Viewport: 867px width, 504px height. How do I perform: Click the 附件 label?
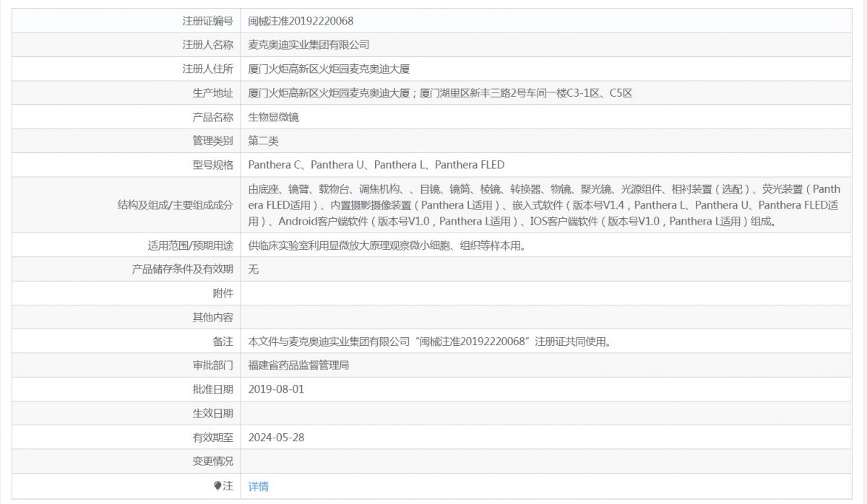(223, 293)
